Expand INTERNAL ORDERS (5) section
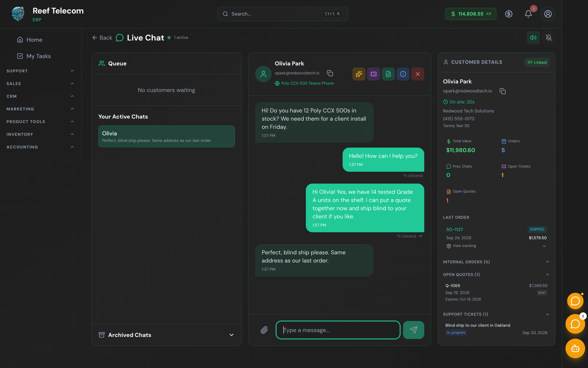Viewport: 588px width, 368px height. (496, 262)
